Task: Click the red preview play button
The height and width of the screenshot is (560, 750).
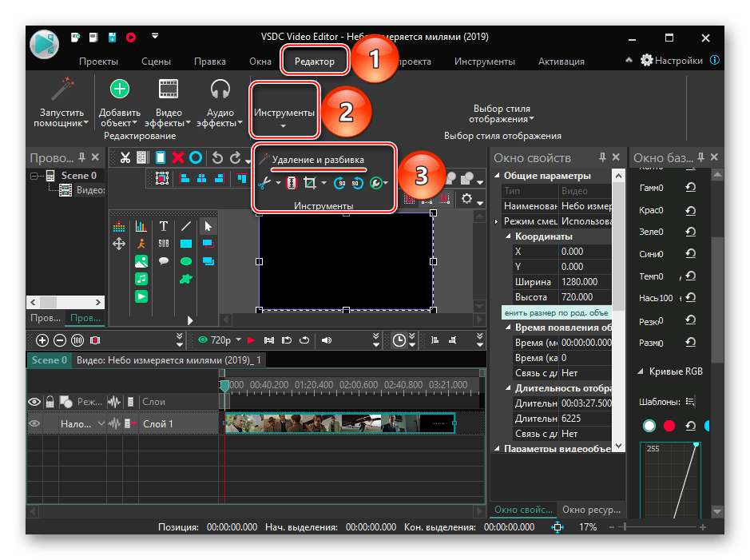Action: click(x=251, y=340)
